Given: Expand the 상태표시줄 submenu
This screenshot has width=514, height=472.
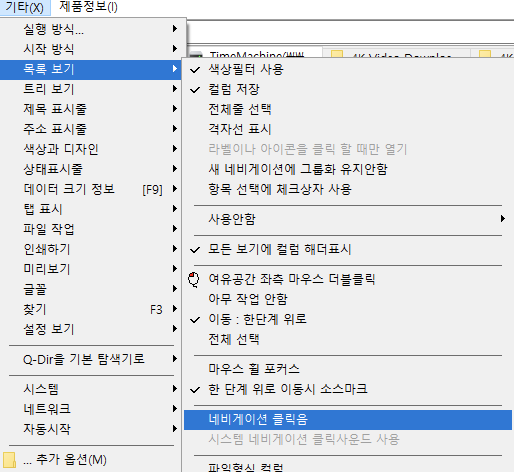Looking at the screenshot, I should click(91, 169).
